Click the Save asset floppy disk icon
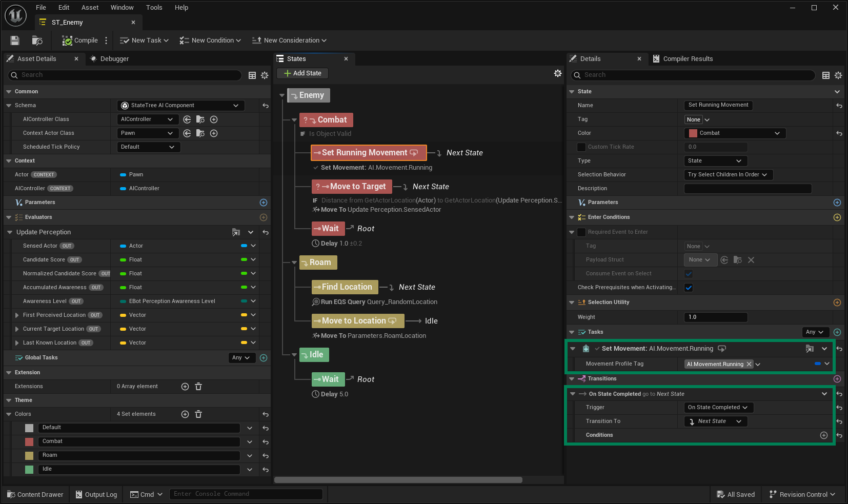 (x=15, y=41)
